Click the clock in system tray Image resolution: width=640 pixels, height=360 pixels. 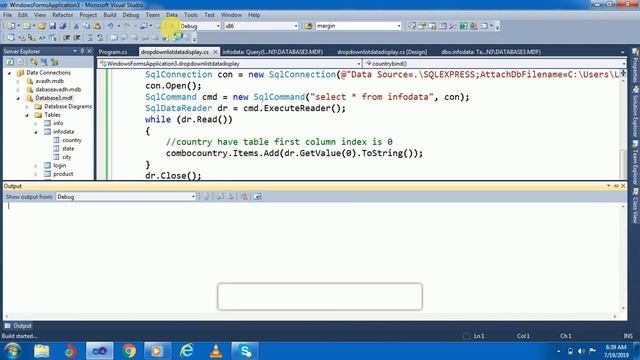click(616, 351)
